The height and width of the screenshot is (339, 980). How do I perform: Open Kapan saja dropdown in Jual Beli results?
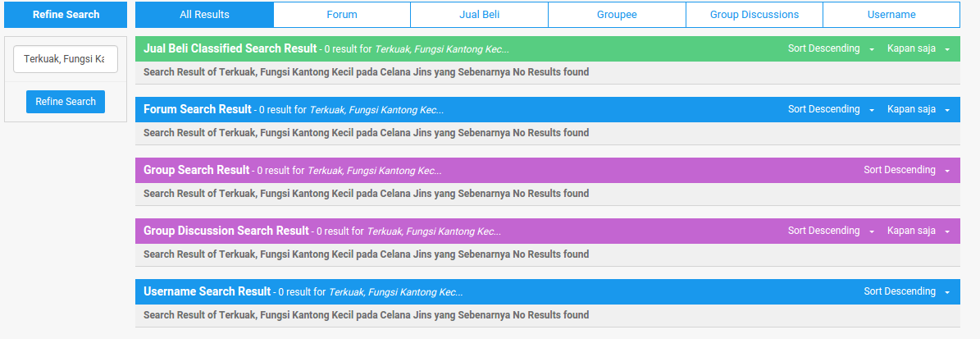(x=918, y=48)
